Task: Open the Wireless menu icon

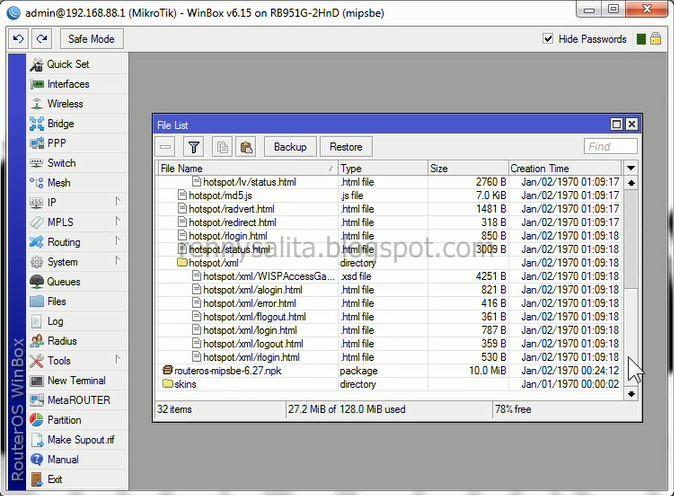Action: pos(37,104)
